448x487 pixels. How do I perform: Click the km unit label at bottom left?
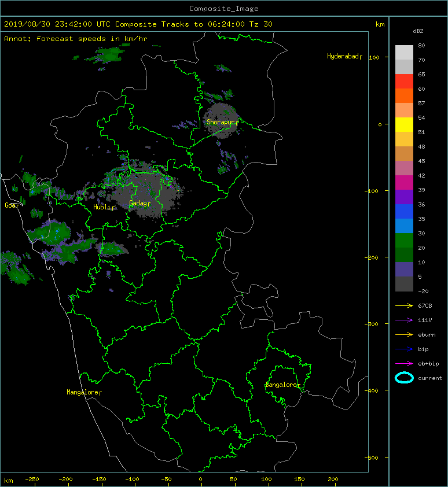click(9, 481)
